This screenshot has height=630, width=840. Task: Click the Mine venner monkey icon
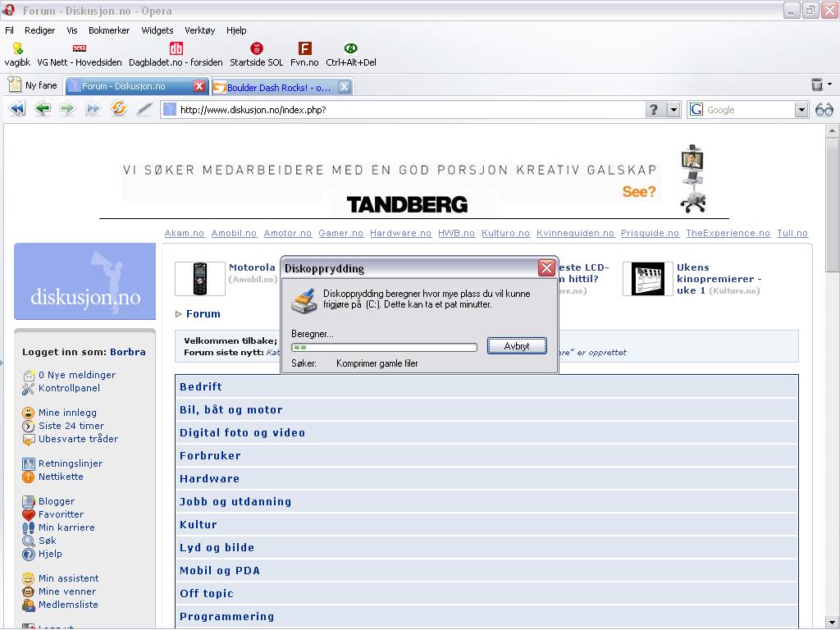(29, 592)
